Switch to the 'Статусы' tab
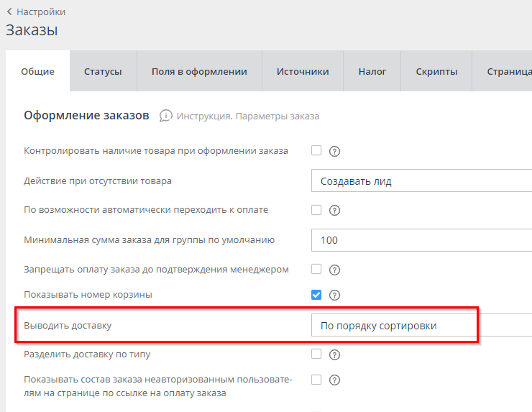Viewport: 532px width, 412px height. pos(103,71)
